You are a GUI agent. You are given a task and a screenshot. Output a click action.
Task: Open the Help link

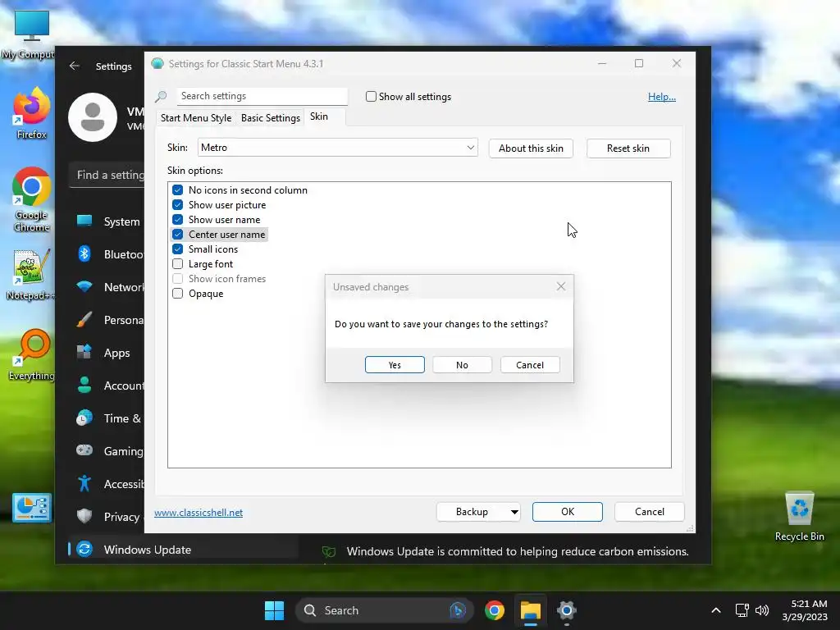[x=662, y=97]
